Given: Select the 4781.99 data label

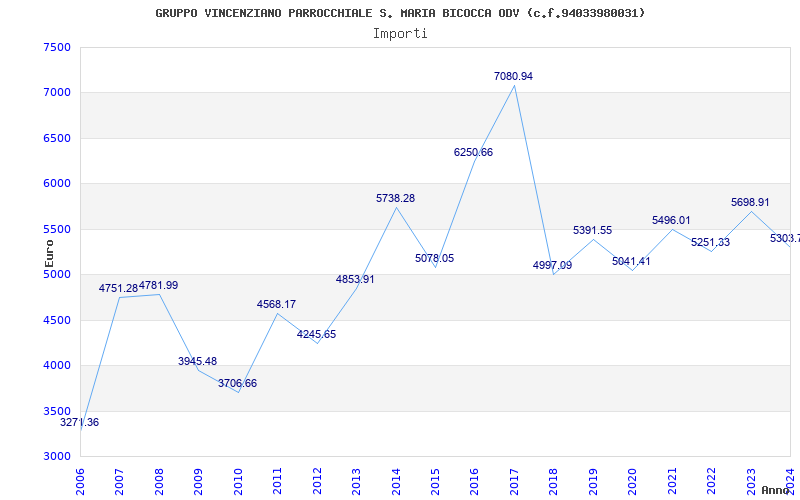Looking at the screenshot, I should pos(159,286).
